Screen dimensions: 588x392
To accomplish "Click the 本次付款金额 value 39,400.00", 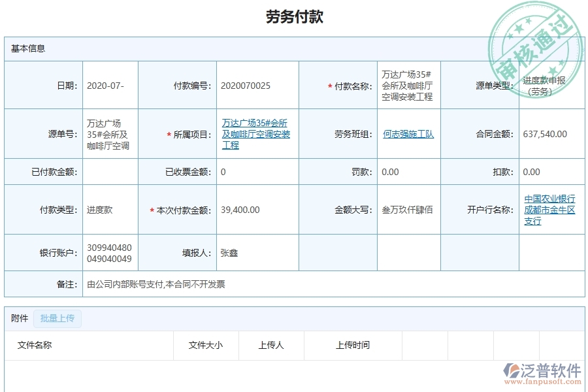I will click(240, 208).
